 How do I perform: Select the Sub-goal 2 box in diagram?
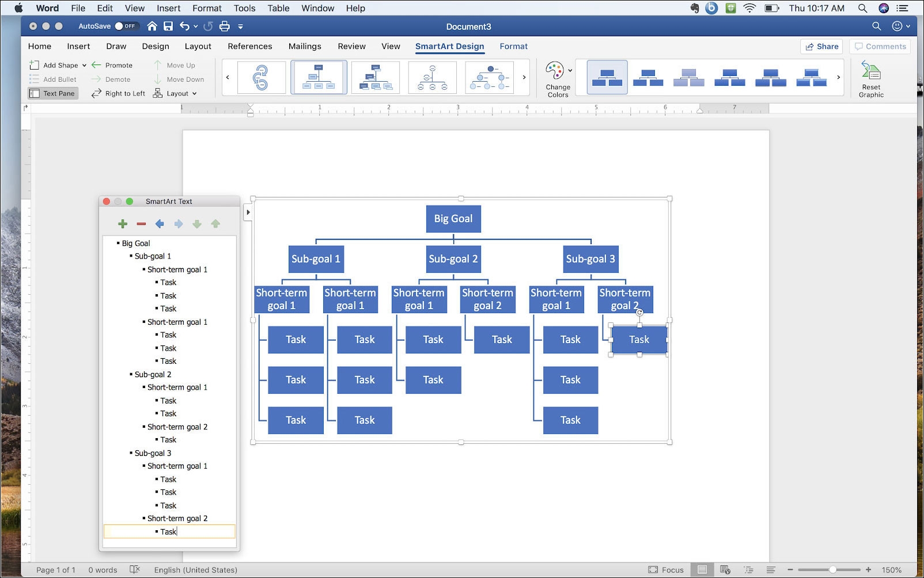point(453,259)
